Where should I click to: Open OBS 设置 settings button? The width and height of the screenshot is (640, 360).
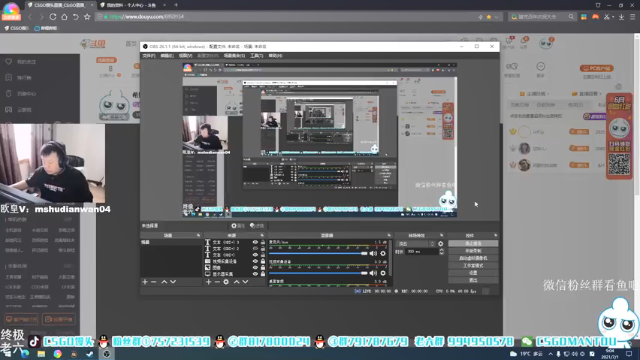[473, 273]
